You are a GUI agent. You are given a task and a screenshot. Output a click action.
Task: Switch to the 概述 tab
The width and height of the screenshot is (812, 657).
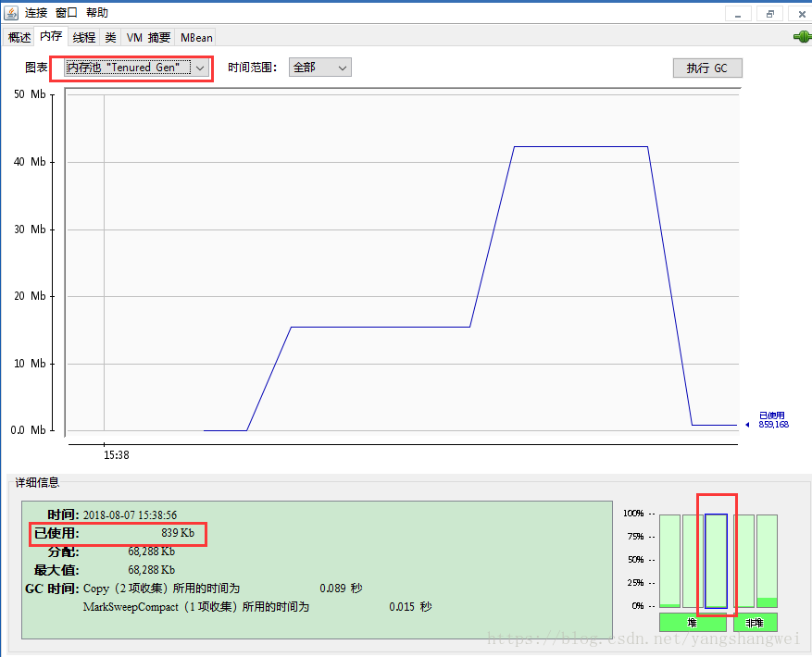click(19, 37)
